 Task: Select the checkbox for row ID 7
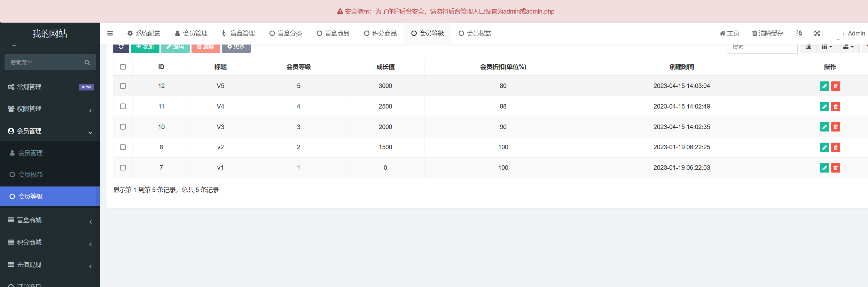tap(123, 168)
